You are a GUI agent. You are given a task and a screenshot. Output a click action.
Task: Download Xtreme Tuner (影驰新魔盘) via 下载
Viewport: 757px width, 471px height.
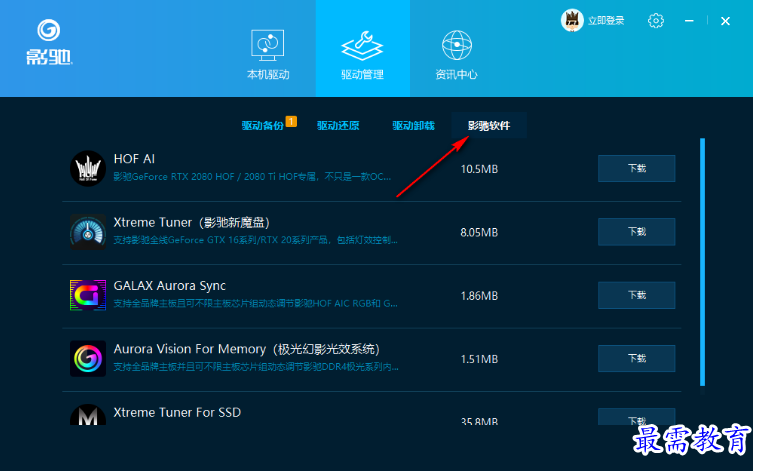pos(636,232)
